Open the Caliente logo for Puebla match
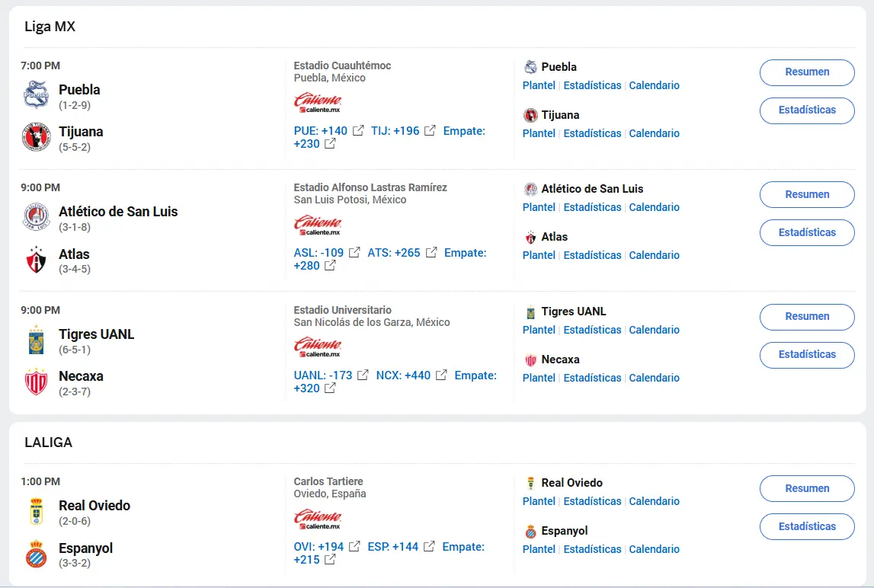874x588 pixels. (318, 103)
